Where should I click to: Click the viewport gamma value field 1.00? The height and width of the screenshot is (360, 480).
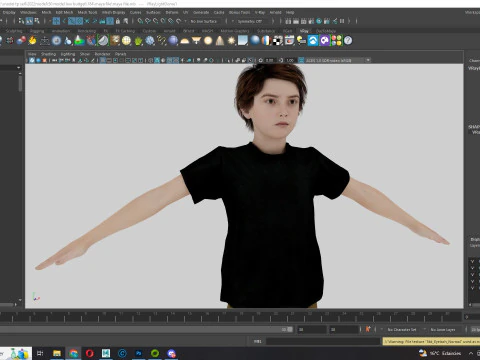click(290, 60)
